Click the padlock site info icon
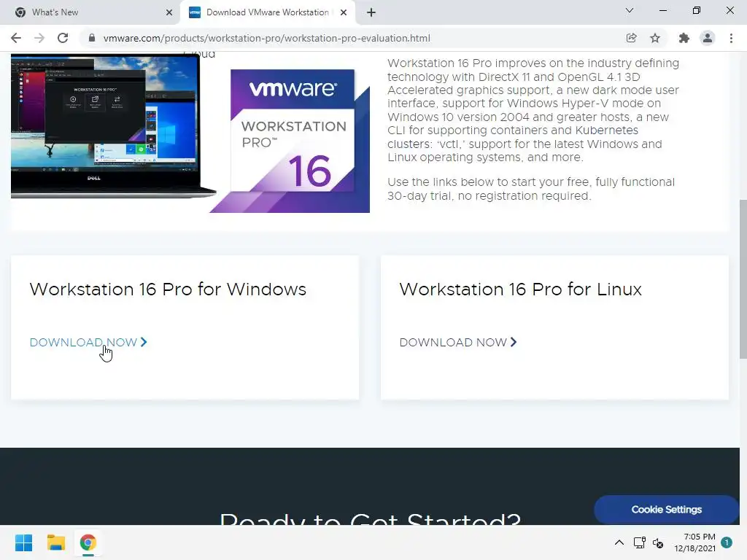The height and width of the screenshot is (560, 747). click(x=92, y=38)
